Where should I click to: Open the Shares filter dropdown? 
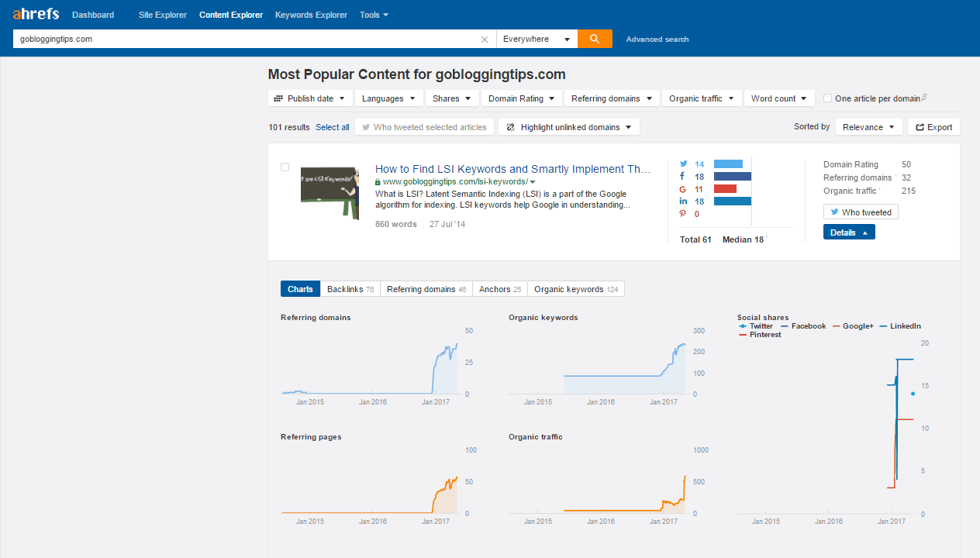click(453, 98)
